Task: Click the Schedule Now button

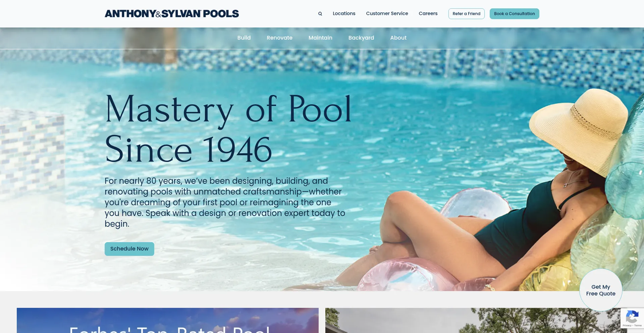Action: point(129,249)
